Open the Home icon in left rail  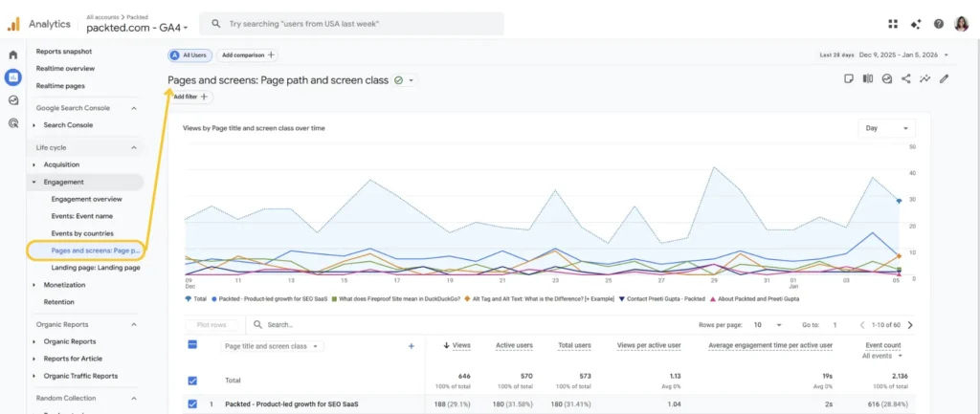pos(13,54)
